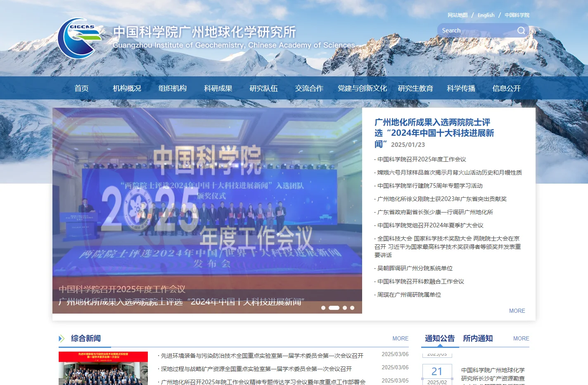Open the 党建与创新文化 menu
Viewport: 588px width, 385px height.
click(x=362, y=88)
